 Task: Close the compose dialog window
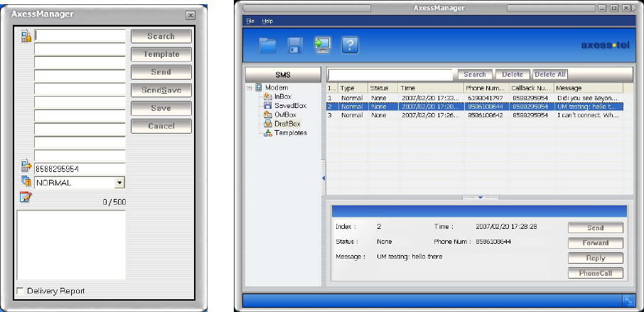pos(190,15)
